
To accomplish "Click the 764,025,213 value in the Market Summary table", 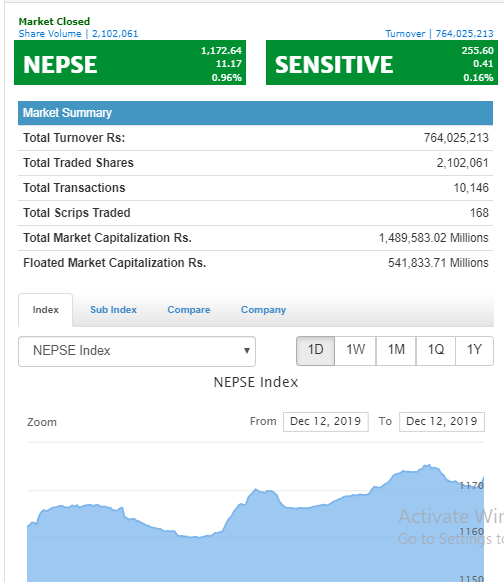I will click(x=456, y=138).
